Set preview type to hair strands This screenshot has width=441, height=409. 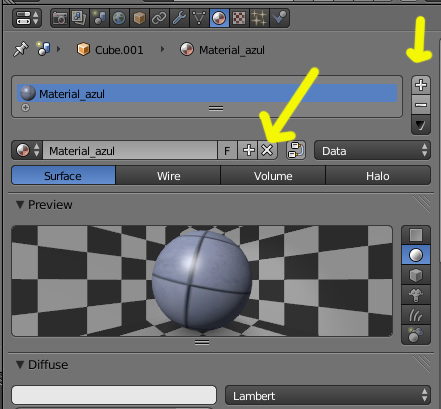click(x=416, y=315)
